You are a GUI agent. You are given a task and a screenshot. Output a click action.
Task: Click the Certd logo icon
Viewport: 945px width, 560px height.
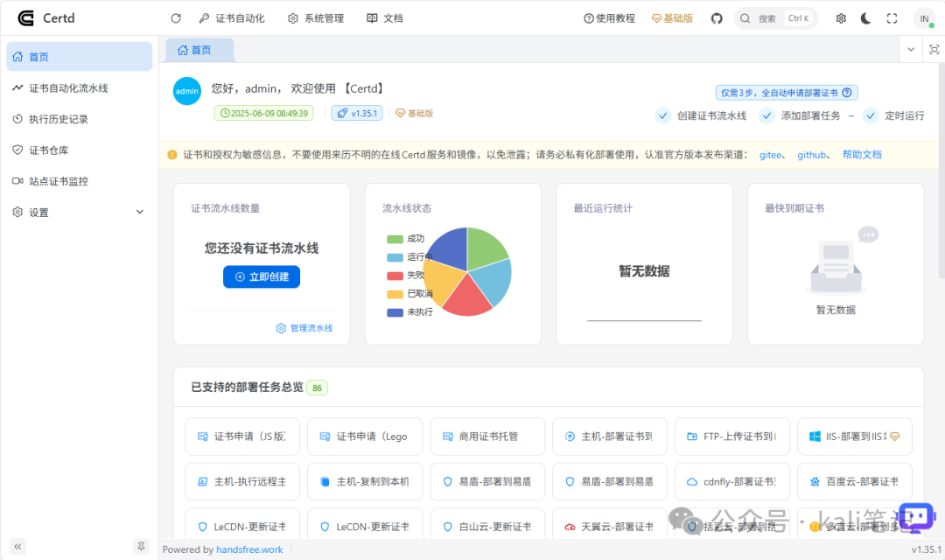25,18
